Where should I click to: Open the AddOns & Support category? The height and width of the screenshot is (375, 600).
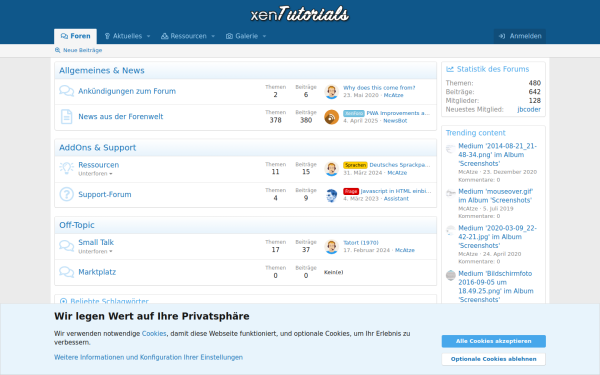tap(98, 148)
